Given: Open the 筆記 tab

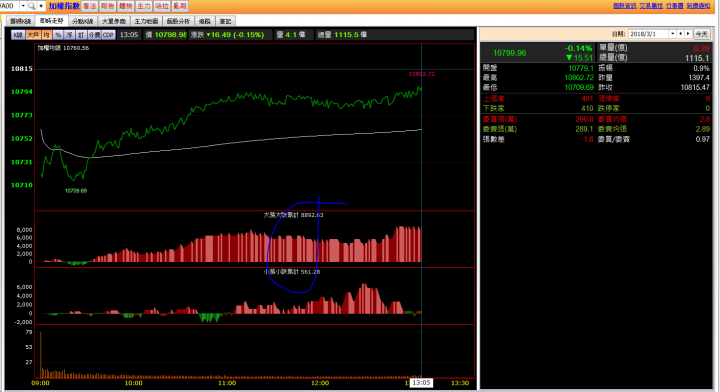Looking at the screenshot, I should (x=225, y=21).
